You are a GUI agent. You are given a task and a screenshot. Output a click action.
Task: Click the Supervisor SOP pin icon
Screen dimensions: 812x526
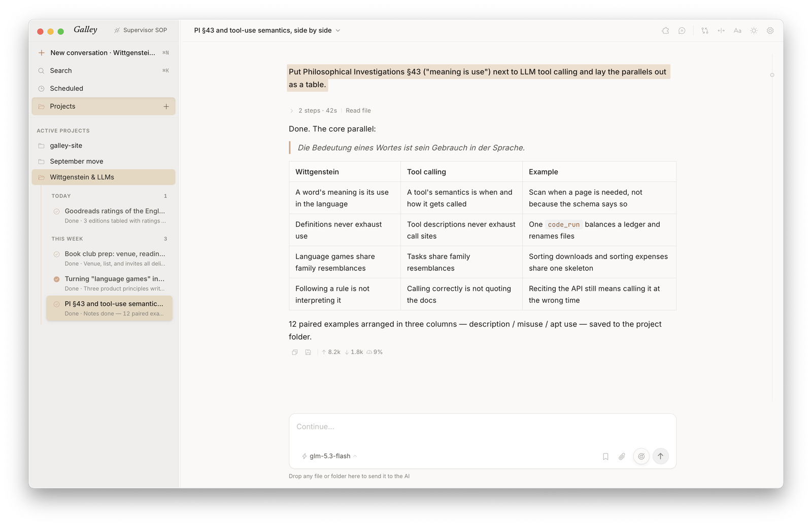tap(117, 30)
